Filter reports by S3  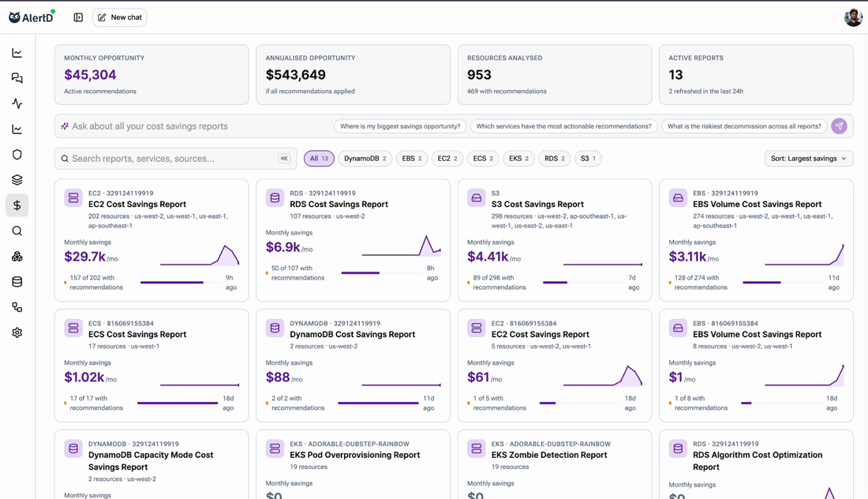coord(588,159)
